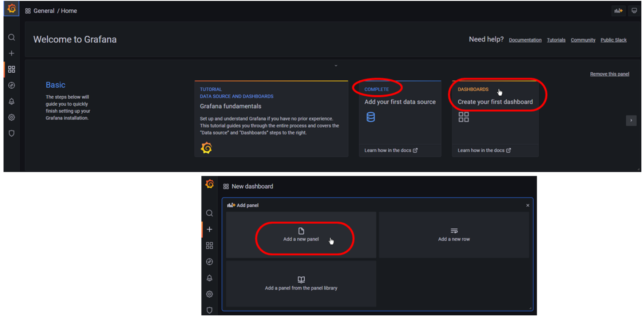This screenshot has width=644, height=318.
Task: Select Add a new row option
Action: (x=454, y=235)
